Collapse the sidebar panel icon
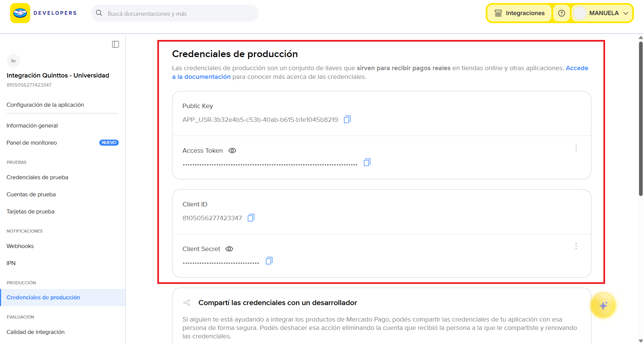 pyautogui.click(x=115, y=44)
